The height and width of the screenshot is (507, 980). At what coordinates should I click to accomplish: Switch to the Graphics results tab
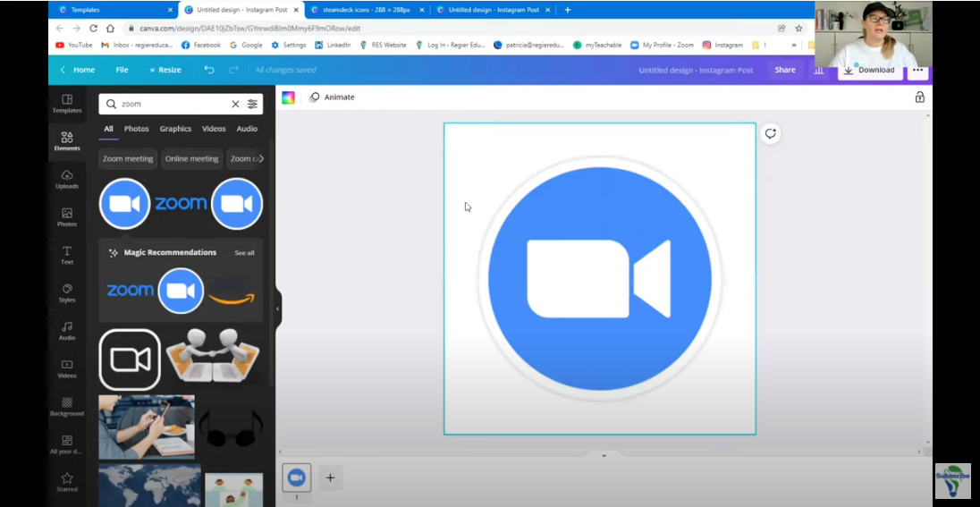click(175, 129)
